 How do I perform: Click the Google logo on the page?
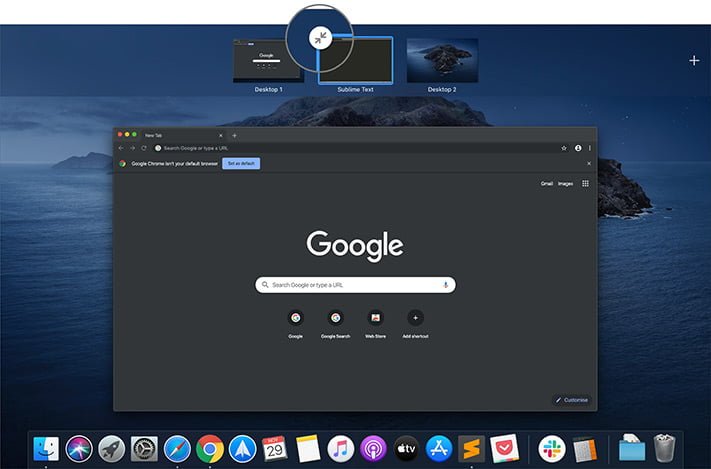(355, 246)
